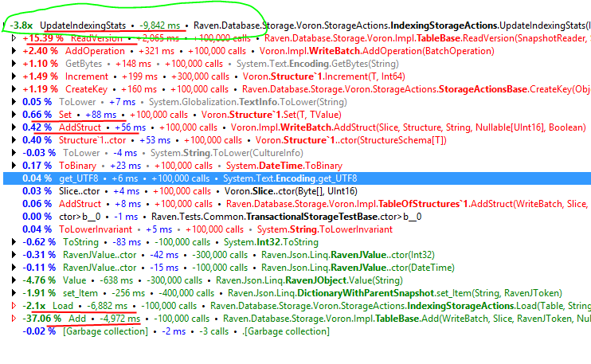Expand the Add -37.06 % row
Image resolution: width=591 pixels, height=364 pixels.
(x=14, y=319)
